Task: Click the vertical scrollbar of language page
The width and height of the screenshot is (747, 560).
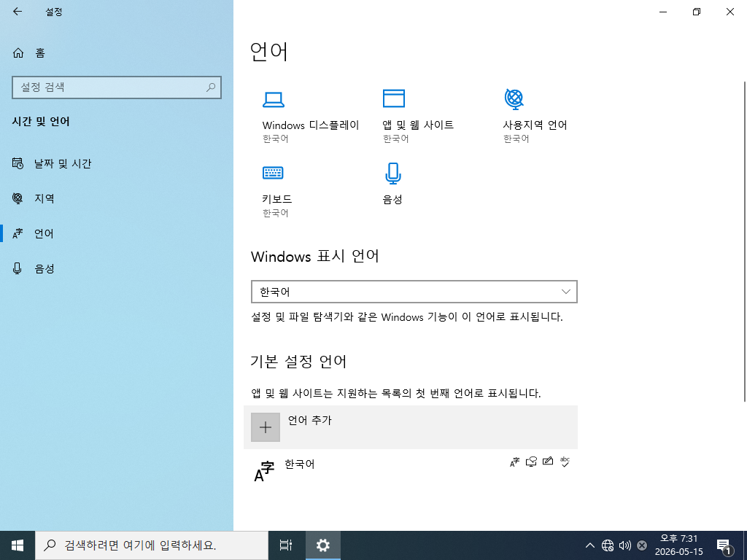Action: (x=744, y=241)
